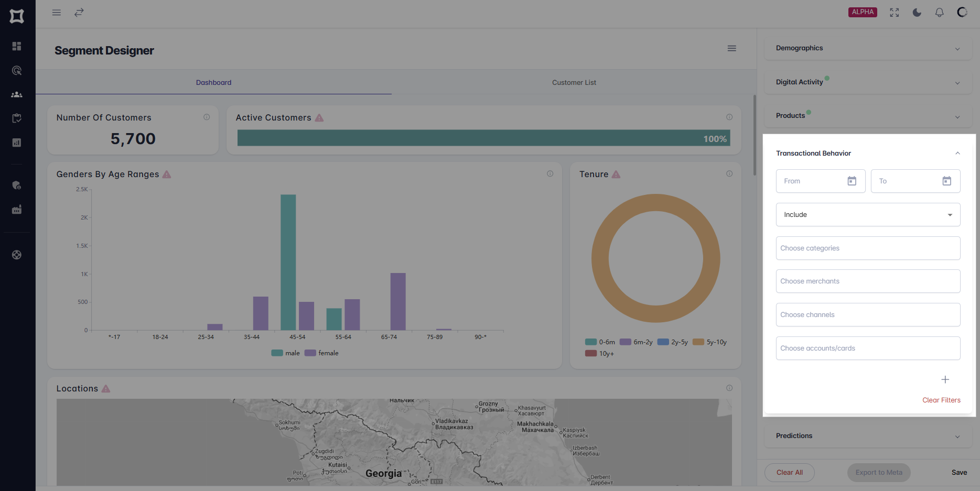Click the calendar icon in the From field
The width and height of the screenshot is (980, 491).
pyautogui.click(x=852, y=181)
